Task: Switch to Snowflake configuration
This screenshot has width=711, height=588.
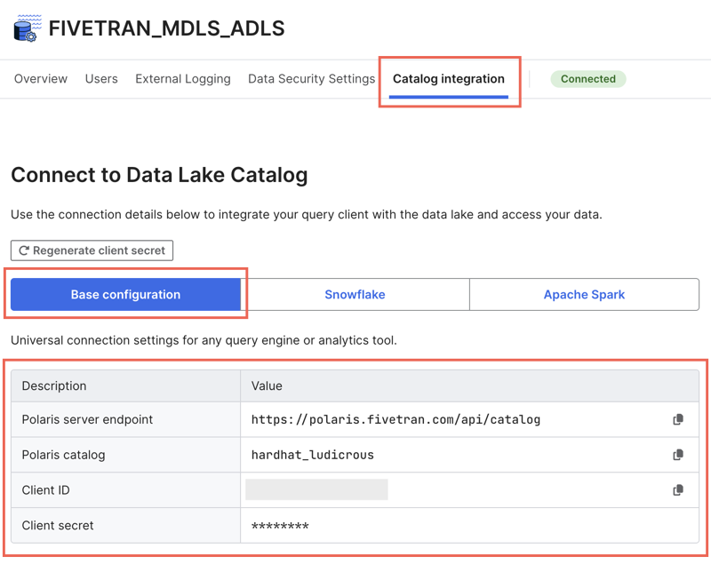Action: click(355, 295)
